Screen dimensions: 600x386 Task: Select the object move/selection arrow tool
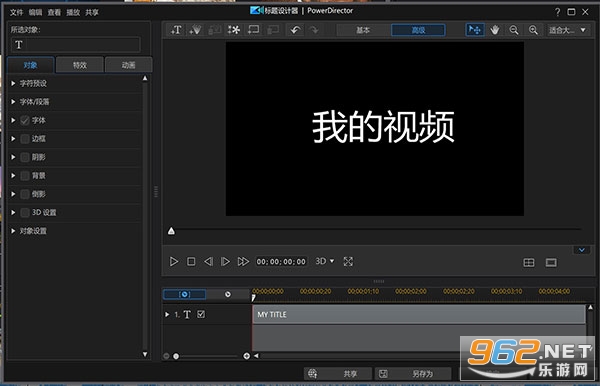(475, 30)
